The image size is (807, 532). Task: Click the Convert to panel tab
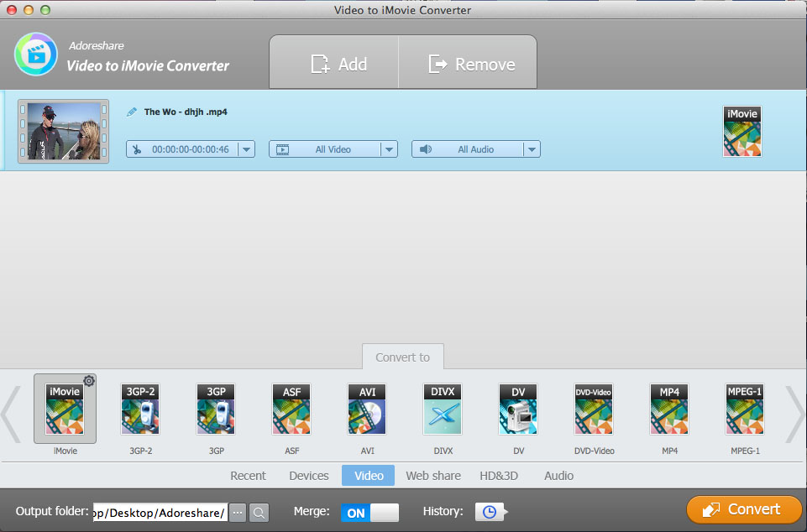coord(402,357)
